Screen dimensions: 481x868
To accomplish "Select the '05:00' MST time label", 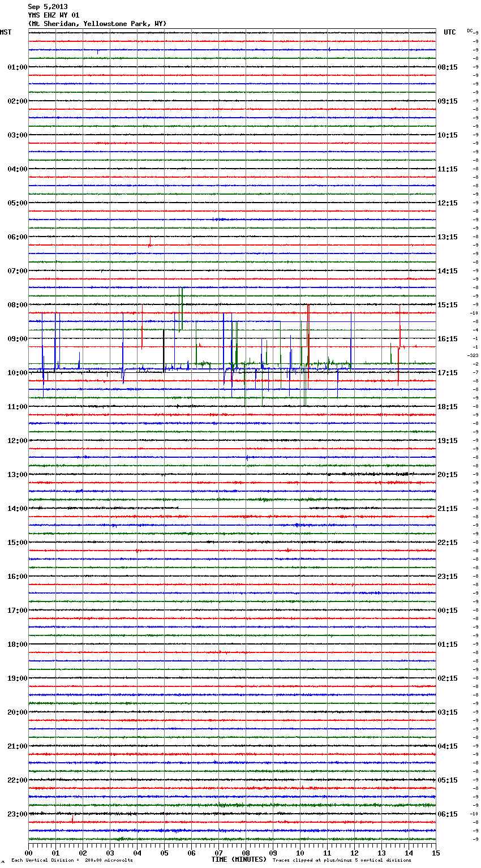I will 18,203.
